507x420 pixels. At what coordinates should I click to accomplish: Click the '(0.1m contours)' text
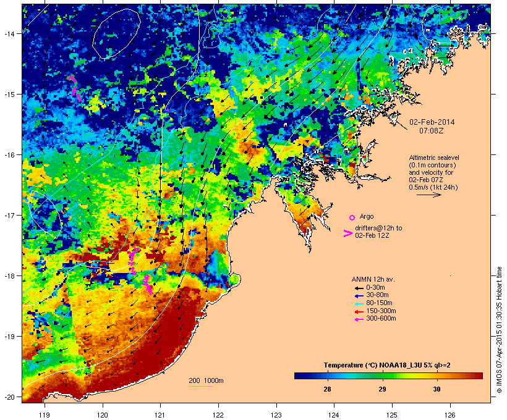pyautogui.click(x=432, y=165)
